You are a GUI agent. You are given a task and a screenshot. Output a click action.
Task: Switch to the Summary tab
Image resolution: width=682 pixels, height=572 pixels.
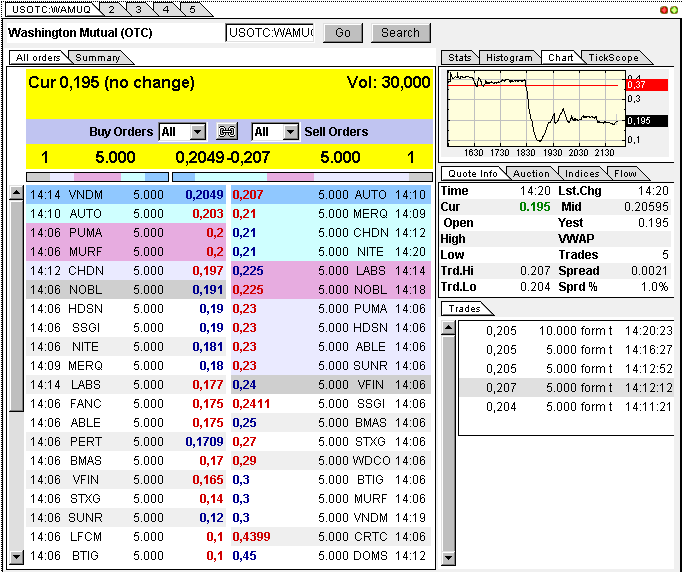[97, 57]
